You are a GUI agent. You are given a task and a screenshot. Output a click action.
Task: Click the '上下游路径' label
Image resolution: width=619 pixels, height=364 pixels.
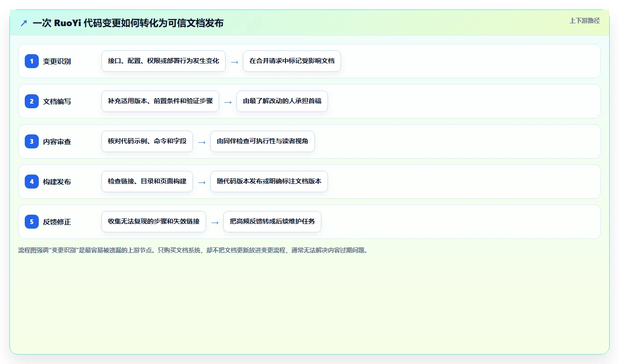click(584, 21)
